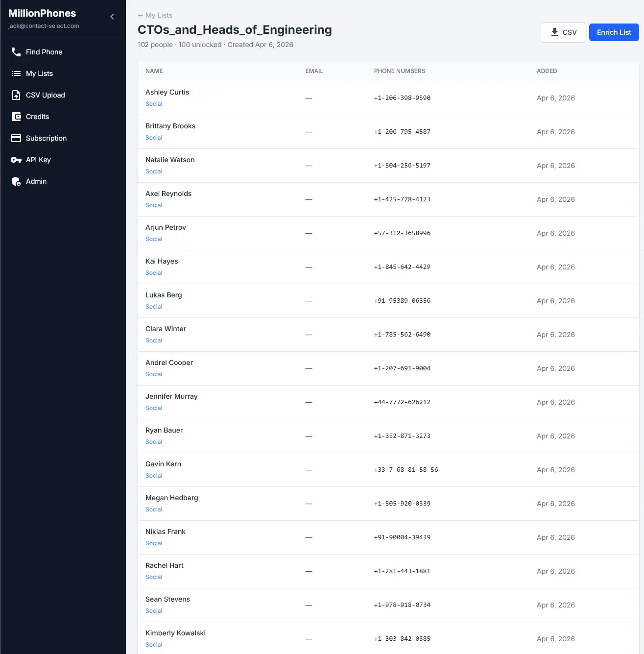This screenshot has height=654, width=644.
Task: Click the My Lists list icon
Action: 16,73
